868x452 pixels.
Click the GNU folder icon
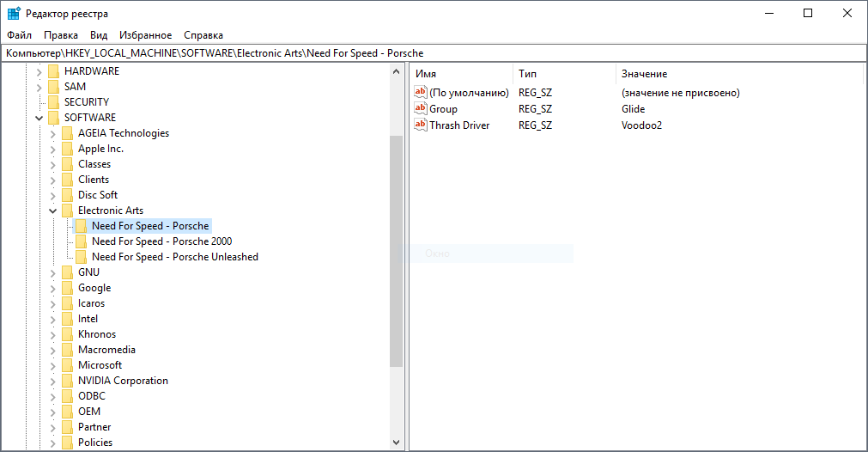pos(68,272)
